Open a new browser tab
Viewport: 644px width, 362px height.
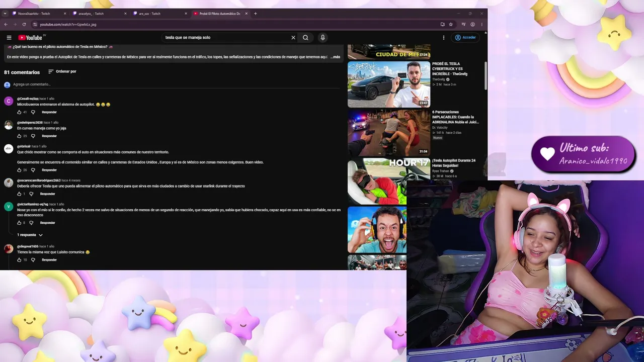click(256, 14)
